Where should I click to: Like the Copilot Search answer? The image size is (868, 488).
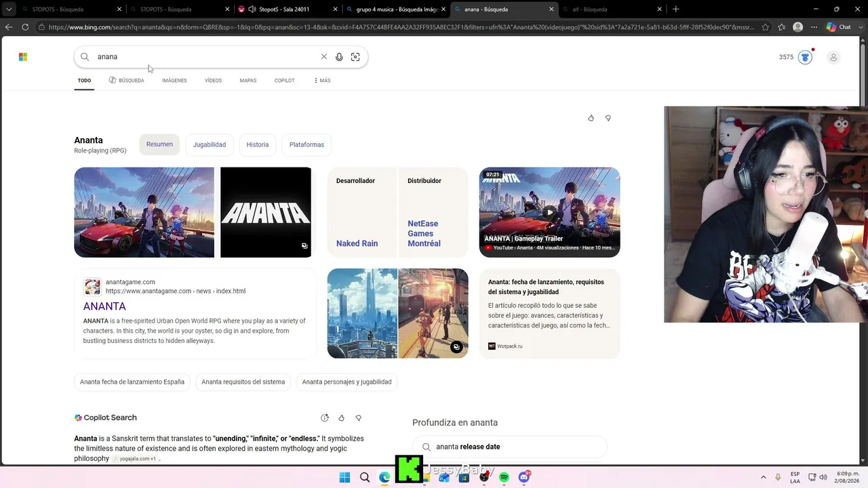click(341, 418)
